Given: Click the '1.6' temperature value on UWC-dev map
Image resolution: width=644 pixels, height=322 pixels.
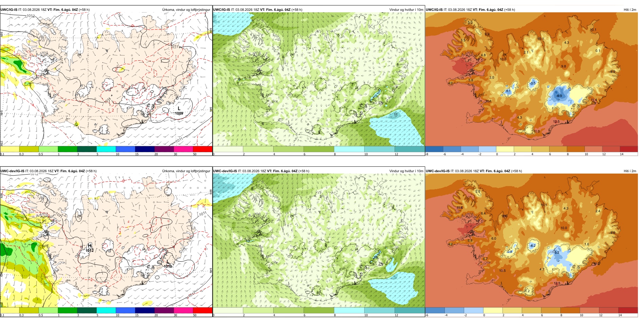Looking at the screenshot, I should point(587,244).
